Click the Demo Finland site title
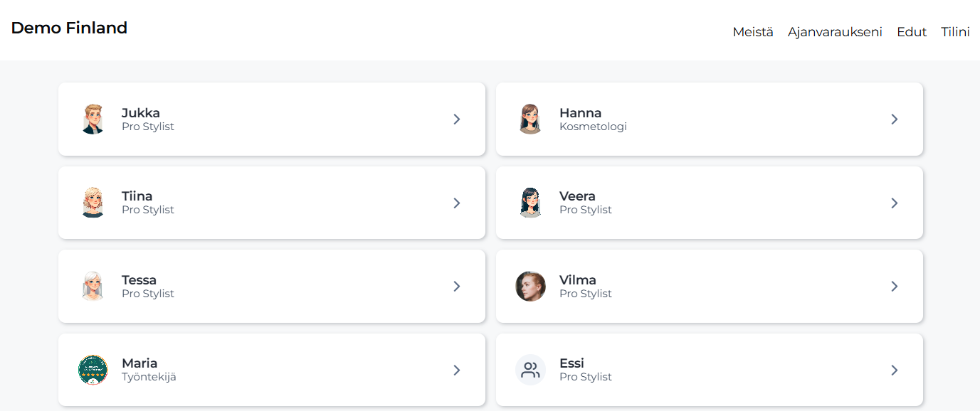 [x=69, y=28]
